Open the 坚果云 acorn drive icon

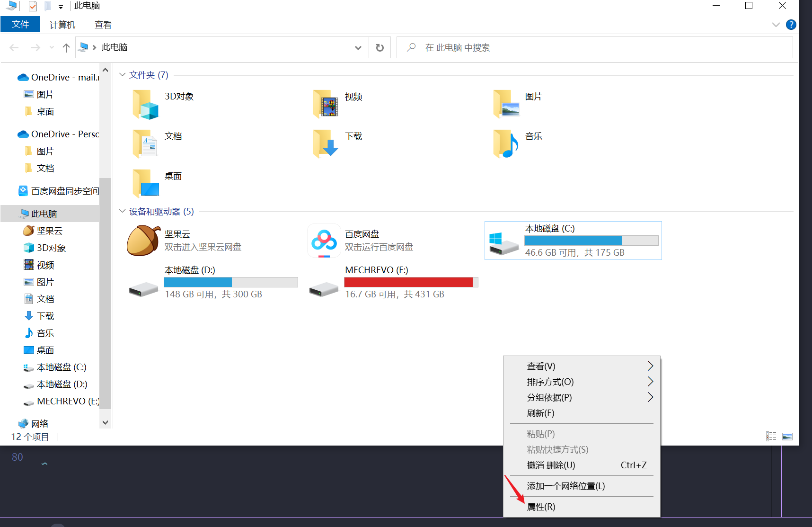[x=143, y=241]
